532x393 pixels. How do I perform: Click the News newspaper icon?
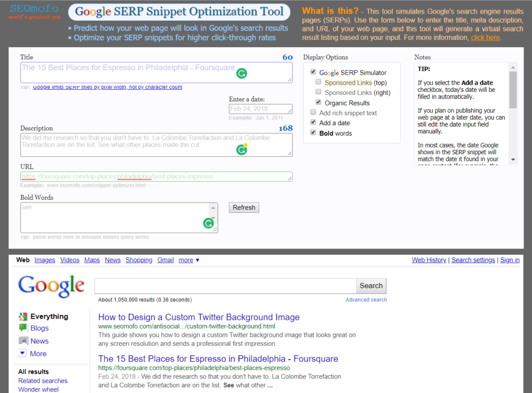[23, 341]
